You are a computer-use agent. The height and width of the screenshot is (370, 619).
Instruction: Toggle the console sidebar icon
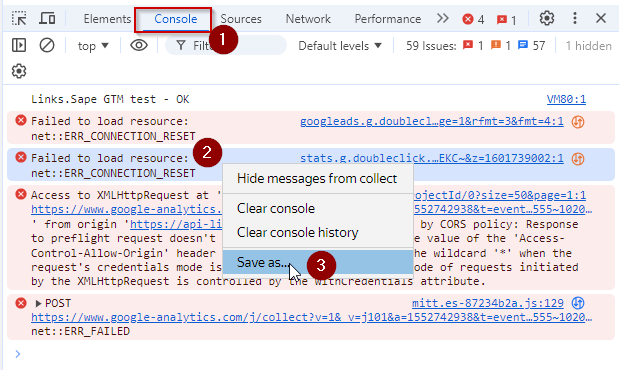(19, 45)
